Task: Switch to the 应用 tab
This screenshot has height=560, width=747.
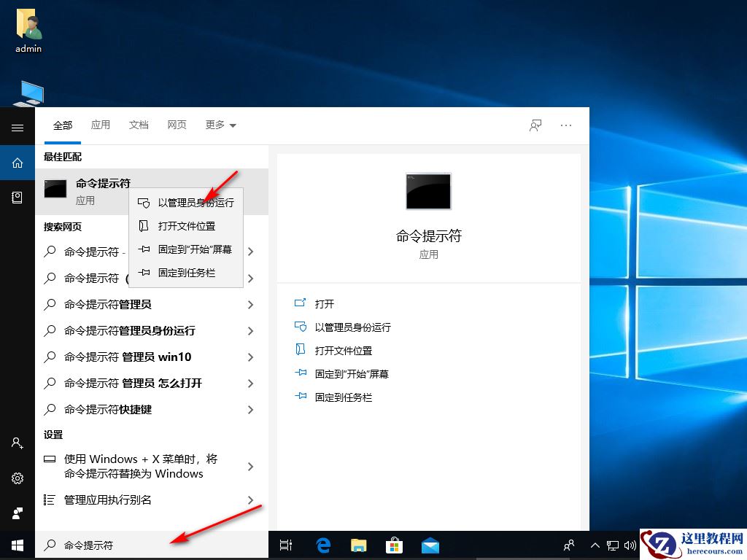Action: pyautogui.click(x=101, y=125)
